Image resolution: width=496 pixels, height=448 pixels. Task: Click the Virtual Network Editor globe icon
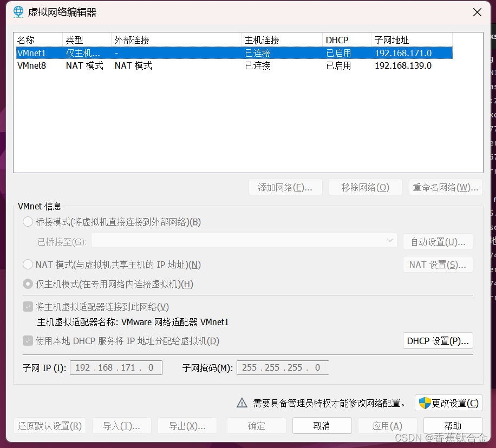(x=18, y=12)
